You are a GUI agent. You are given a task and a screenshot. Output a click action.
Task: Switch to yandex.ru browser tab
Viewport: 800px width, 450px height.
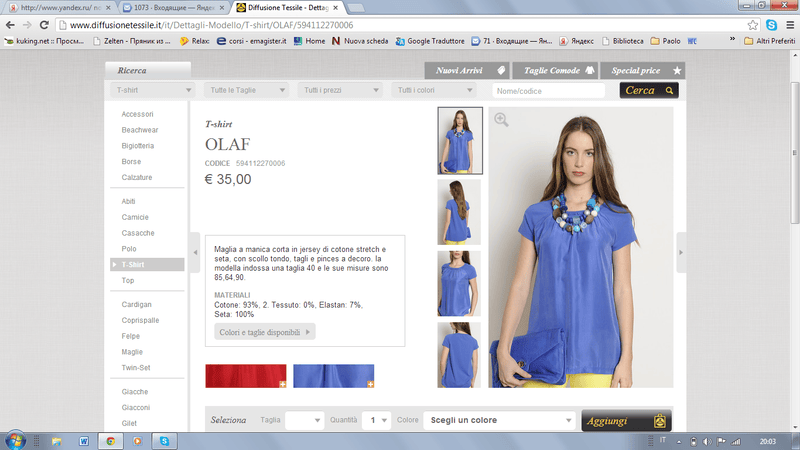tap(58, 8)
